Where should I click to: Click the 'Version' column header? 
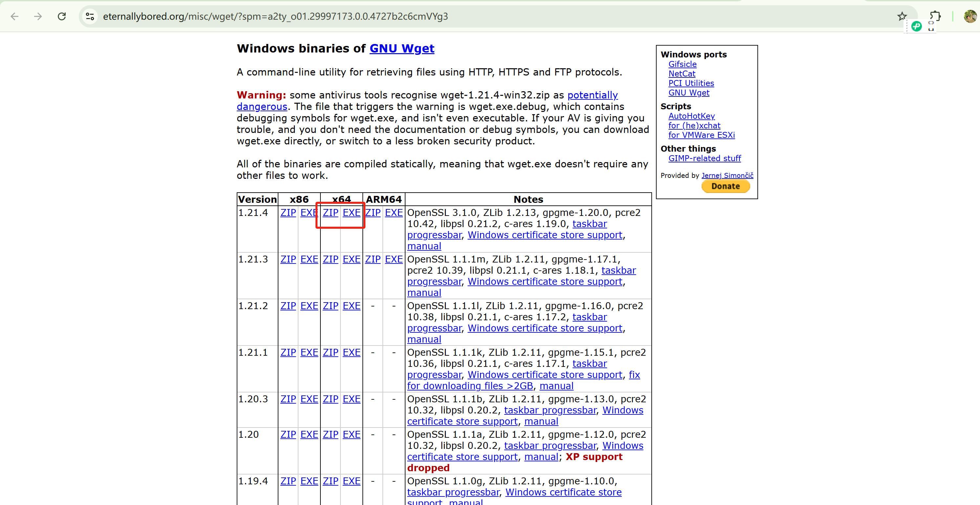click(257, 199)
